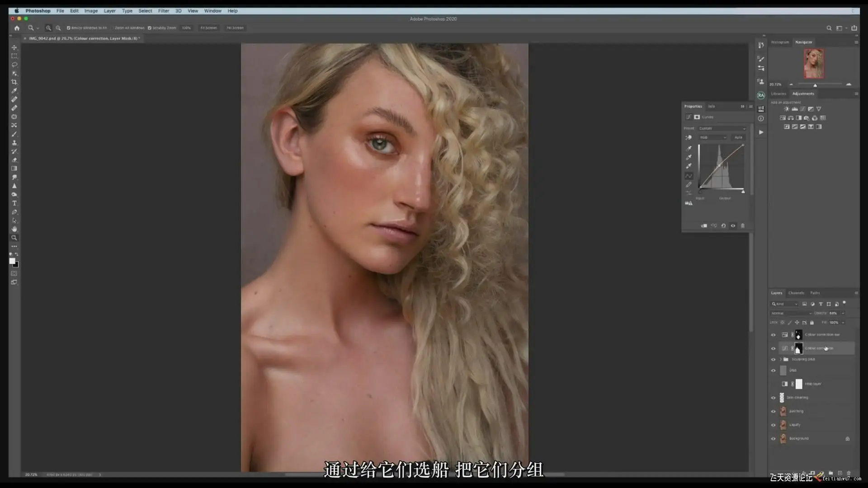
Task: Select the Clone Stamp tool
Action: coord(14,143)
